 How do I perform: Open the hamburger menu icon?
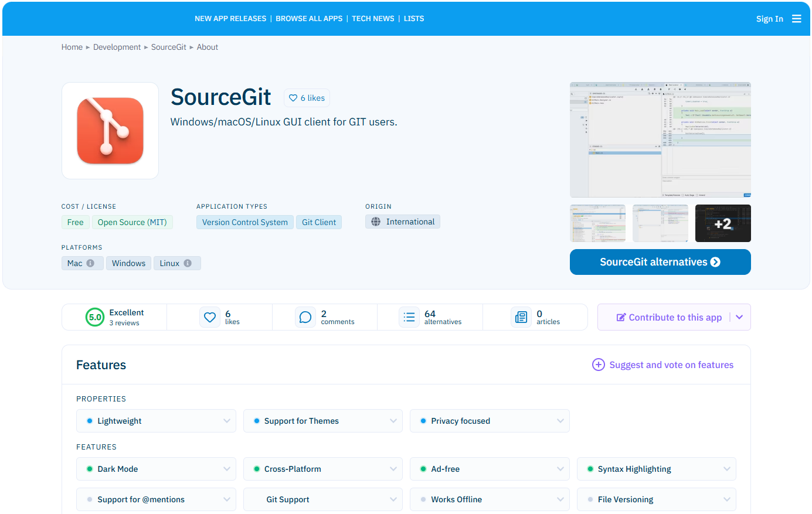[796, 19]
